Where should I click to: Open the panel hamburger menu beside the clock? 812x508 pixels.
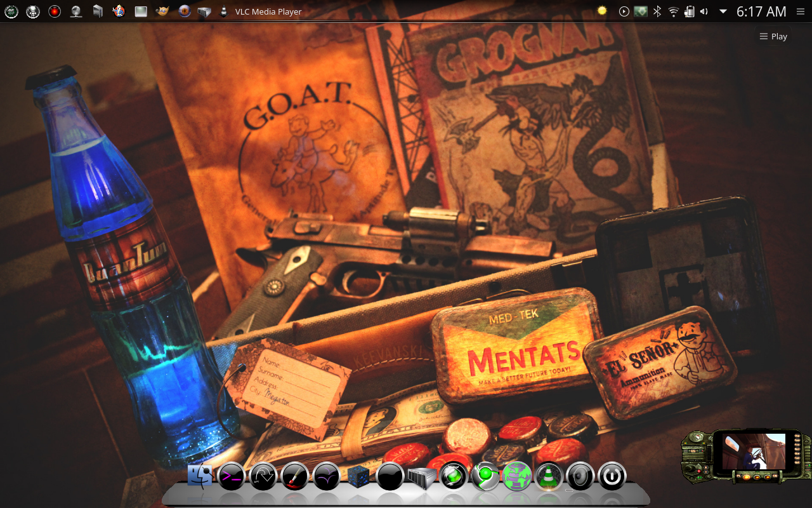pos(799,11)
